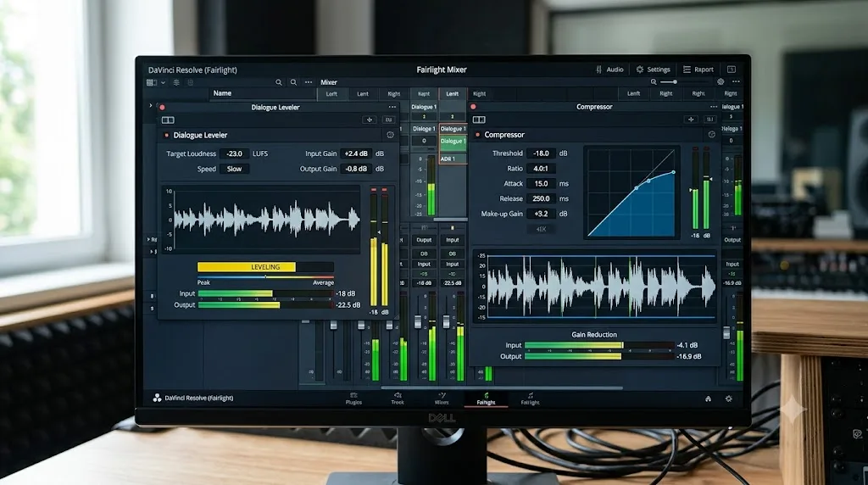Click the Threshold -18.0 value field
The image size is (868, 485).
(541, 153)
